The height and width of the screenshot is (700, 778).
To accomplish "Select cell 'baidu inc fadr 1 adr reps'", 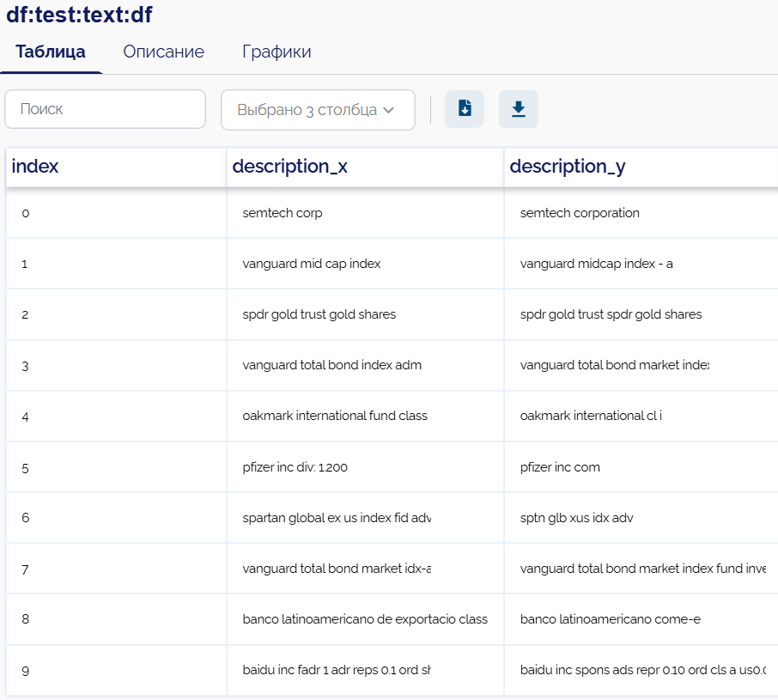I will (365, 670).
